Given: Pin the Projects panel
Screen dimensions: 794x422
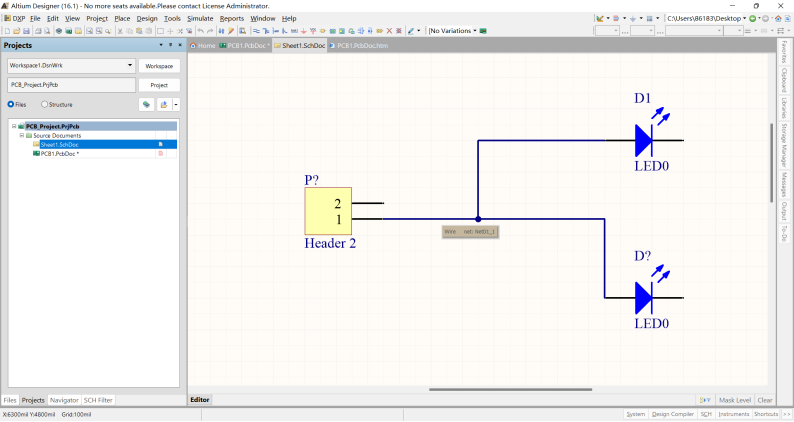Looking at the screenshot, I should click(171, 45).
